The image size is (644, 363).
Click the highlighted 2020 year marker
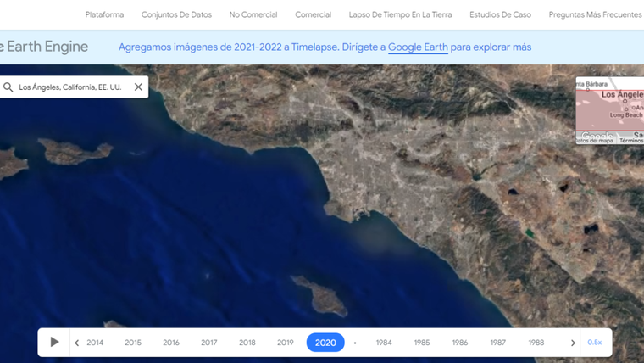pyautogui.click(x=325, y=343)
